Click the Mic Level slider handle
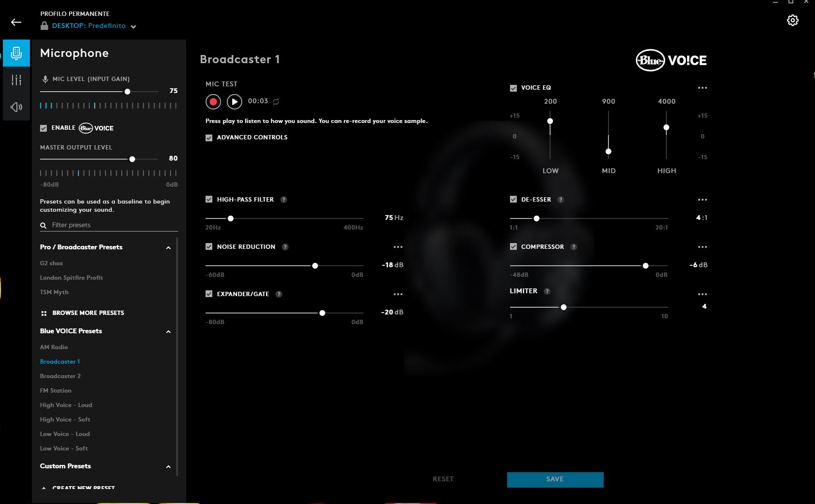Screen dimensions: 815x504 pos(127,92)
